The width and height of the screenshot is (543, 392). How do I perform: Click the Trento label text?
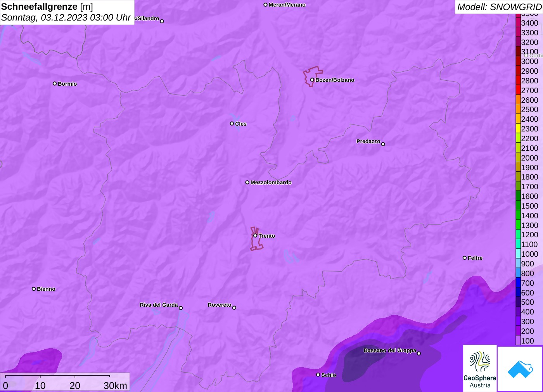tap(267, 236)
